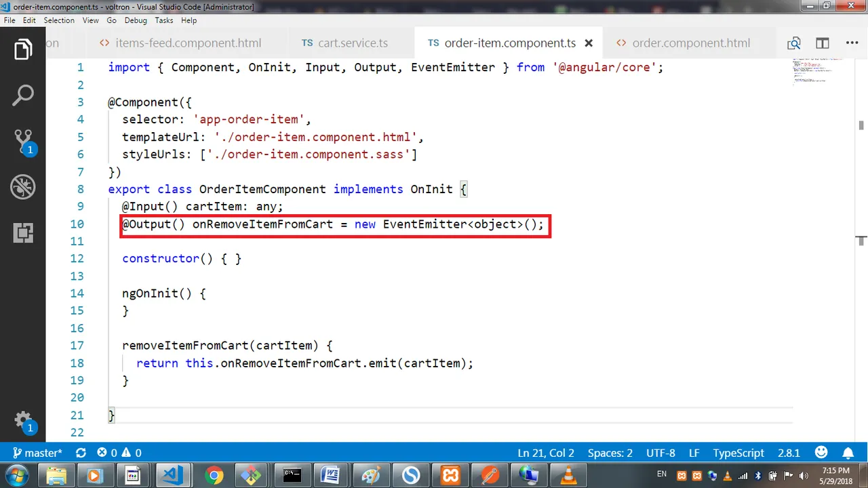Open the More Actions ellipsis menu

(x=852, y=43)
